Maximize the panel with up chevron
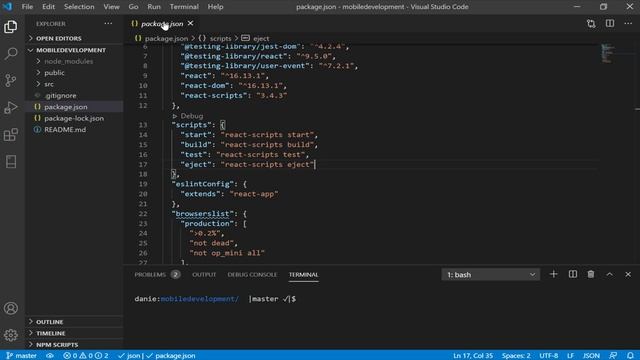Image resolution: width=640 pixels, height=360 pixels. (609, 274)
